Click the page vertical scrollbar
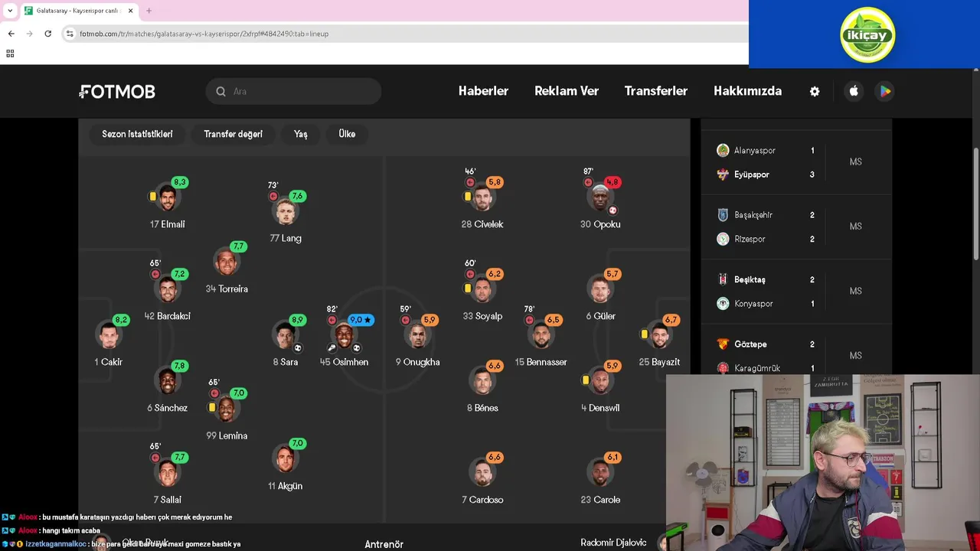Viewport: 980px width, 551px height. (975, 202)
